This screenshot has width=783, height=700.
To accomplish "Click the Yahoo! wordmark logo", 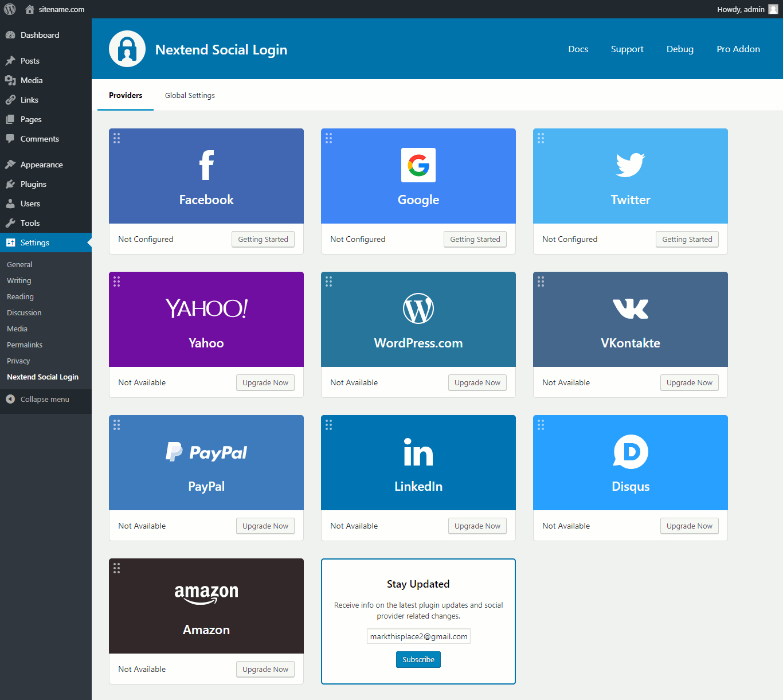I will [x=206, y=308].
